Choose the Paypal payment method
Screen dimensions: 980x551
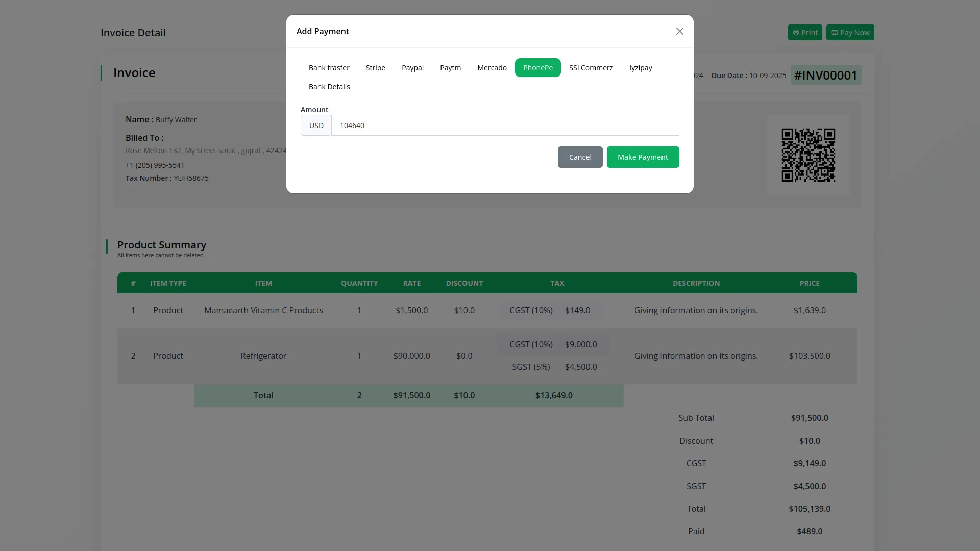click(x=412, y=68)
